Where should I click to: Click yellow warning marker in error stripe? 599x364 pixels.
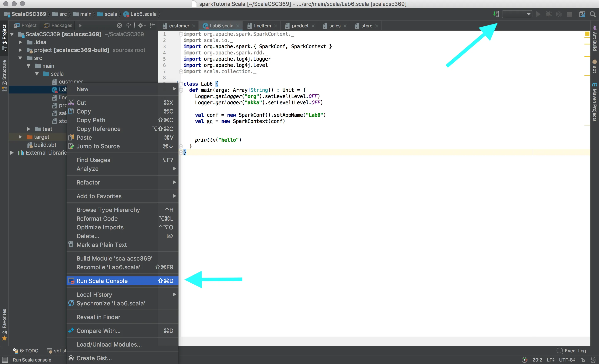(587, 34)
